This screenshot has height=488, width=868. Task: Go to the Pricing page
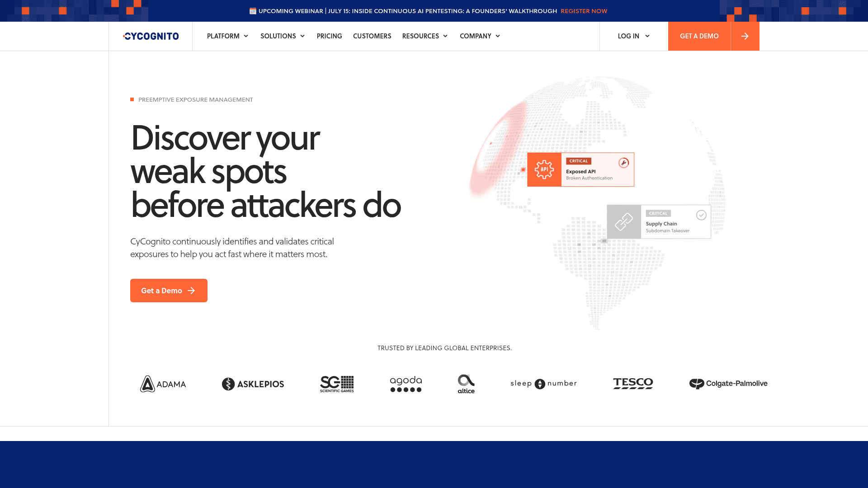[x=330, y=36]
